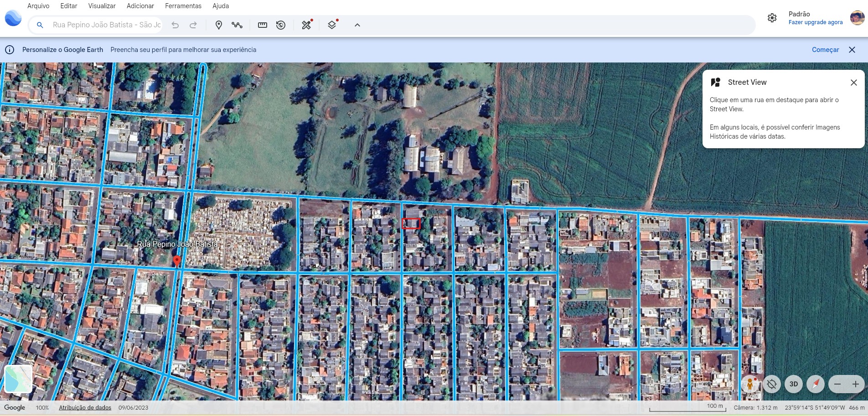Click the Começar link in banner
This screenshot has width=868, height=416.
point(825,50)
